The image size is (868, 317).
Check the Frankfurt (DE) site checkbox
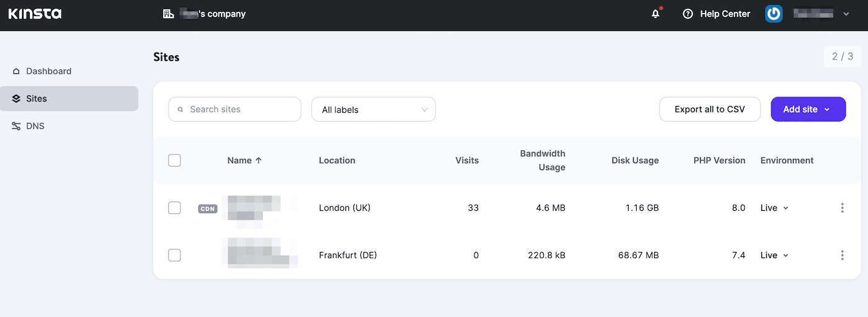point(175,255)
